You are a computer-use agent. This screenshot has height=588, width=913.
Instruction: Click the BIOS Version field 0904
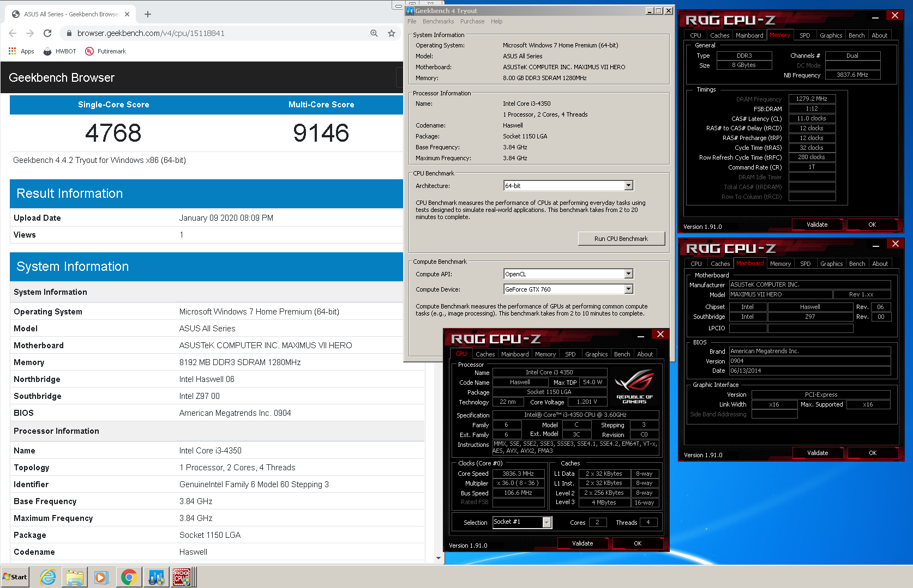(x=810, y=361)
